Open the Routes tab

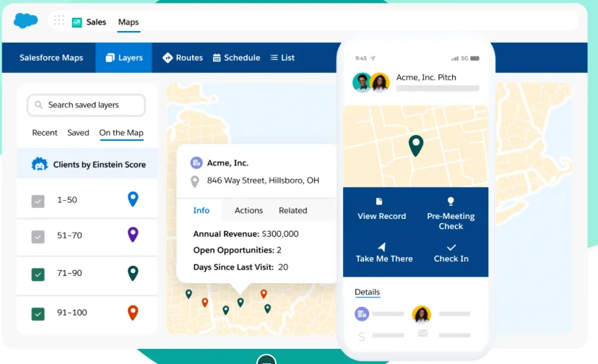[183, 58]
